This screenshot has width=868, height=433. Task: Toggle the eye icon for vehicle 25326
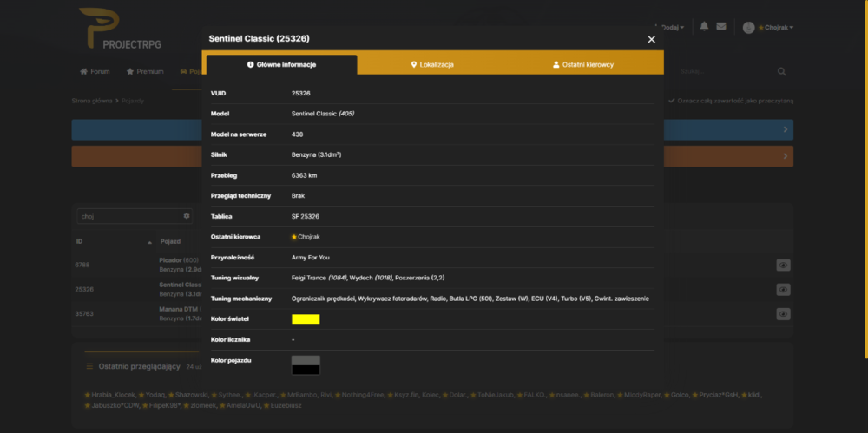pos(783,290)
